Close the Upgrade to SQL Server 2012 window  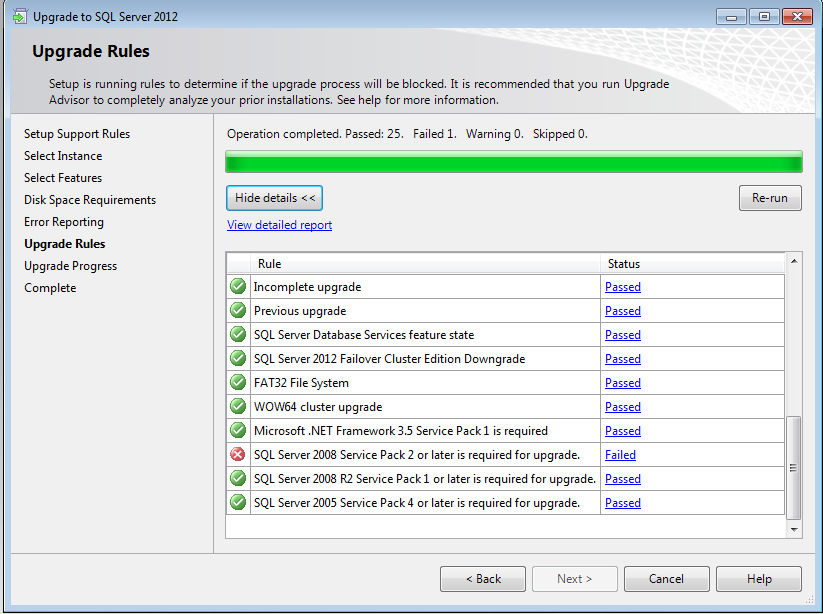[x=797, y=17]
